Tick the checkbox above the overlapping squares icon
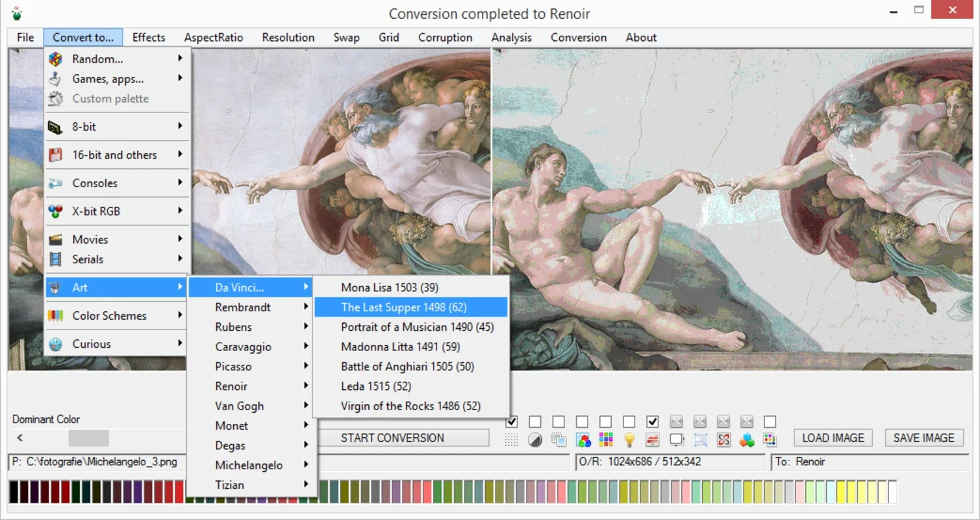This screenshot has height=520, width=980. point(559,422)
